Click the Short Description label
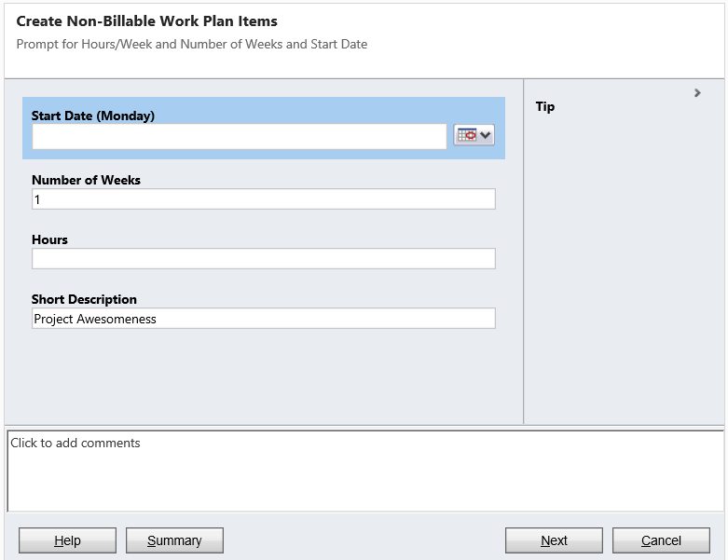 point(84,299)
